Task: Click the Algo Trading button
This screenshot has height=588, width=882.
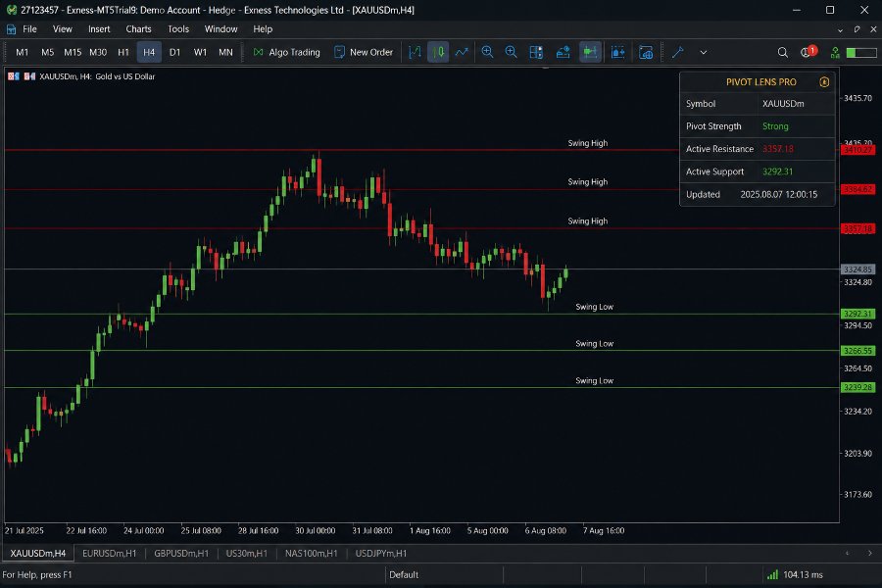Action: (x=287, y=52)
